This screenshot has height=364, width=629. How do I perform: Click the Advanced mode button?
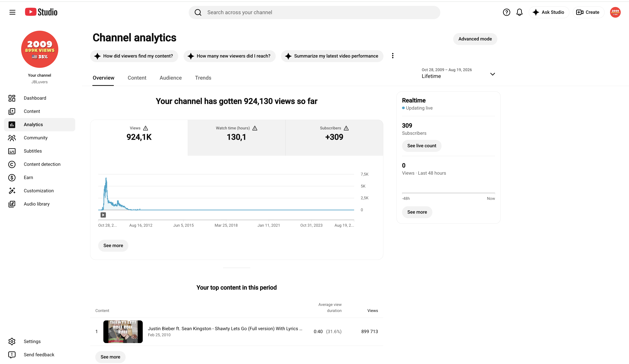(475, 39)
